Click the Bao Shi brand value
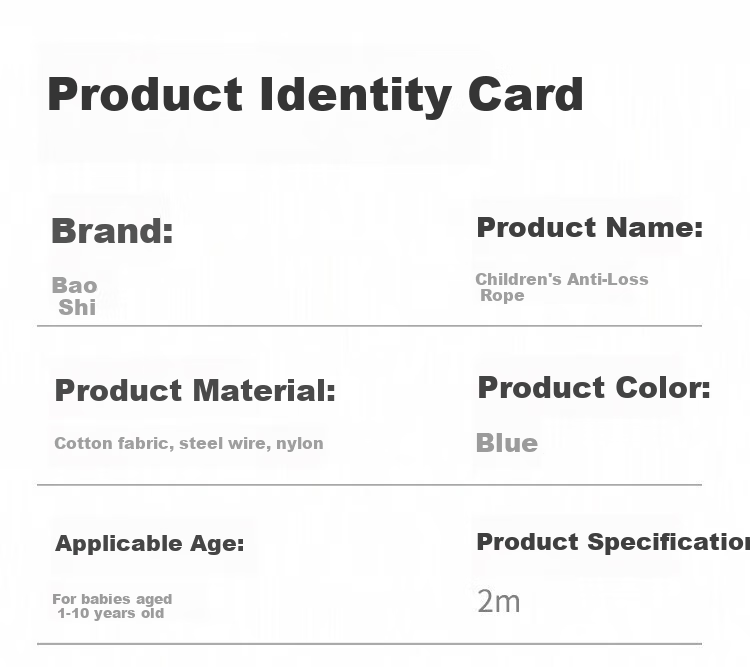Viewport: 750px width, 667px height. (x=75, y=296)
